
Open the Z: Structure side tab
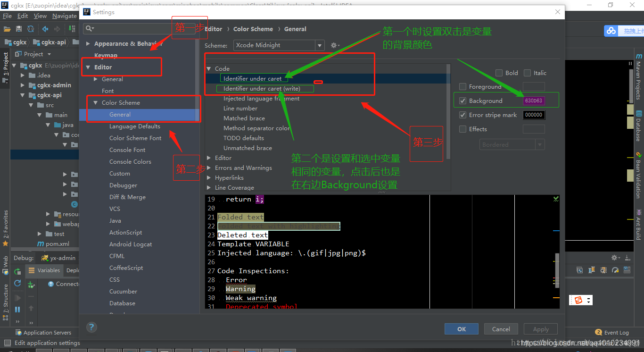[5, 302]
